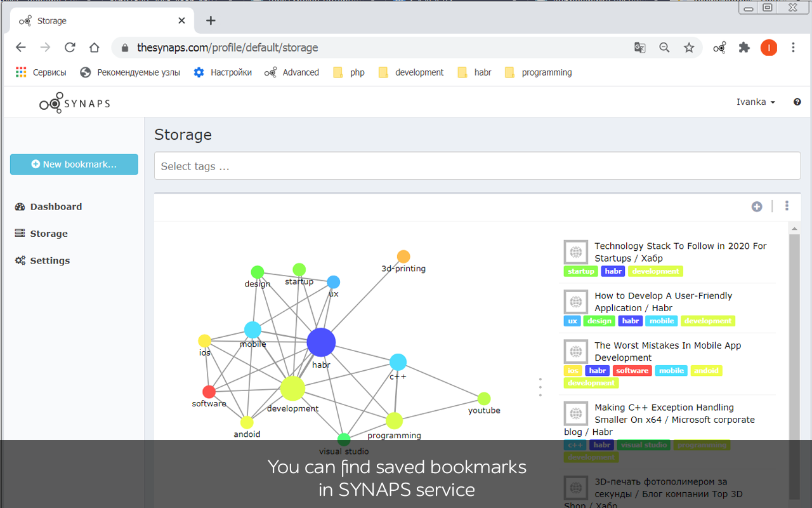Open the Ivanka account dropdown
Screen dimensions: 812x508
click(755, 102)
